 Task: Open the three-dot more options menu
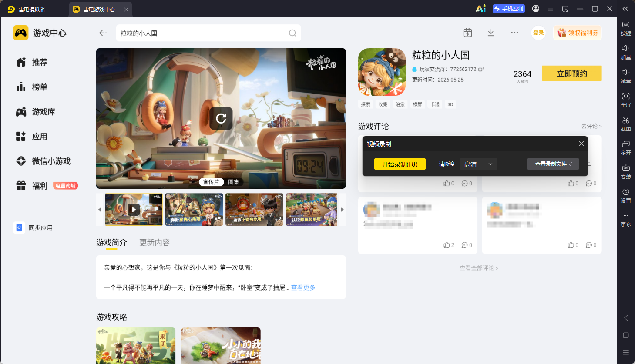click(514, 33)
